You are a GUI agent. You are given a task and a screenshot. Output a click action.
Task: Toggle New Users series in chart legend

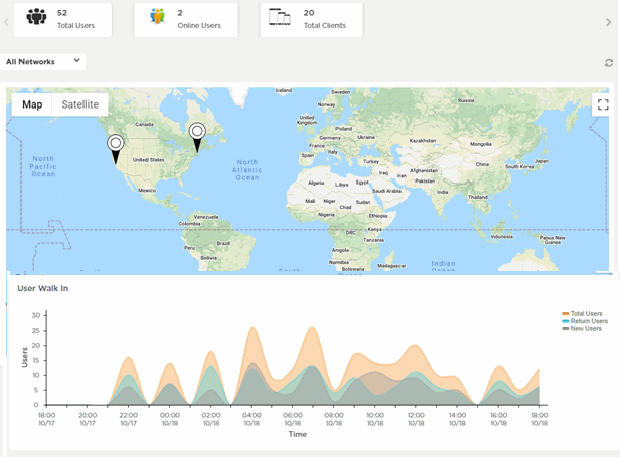(585, 328)
